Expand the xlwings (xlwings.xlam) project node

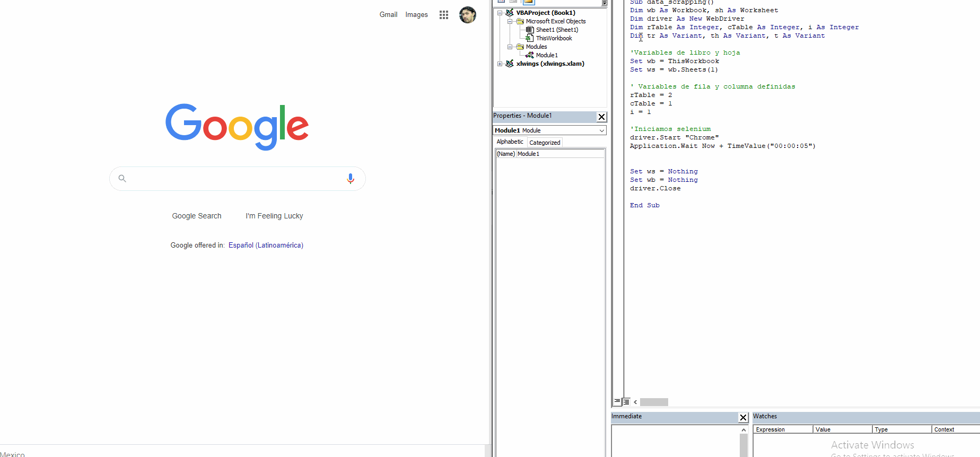click(x=500, y=64)
